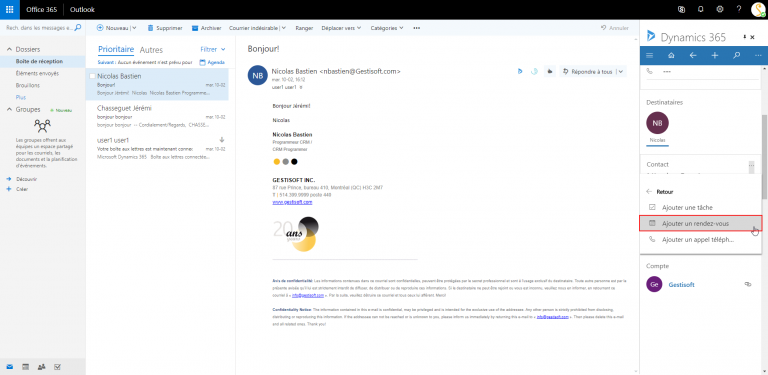
Task: Pin the Dynamics 365 pane
Action: pos(744,37)
